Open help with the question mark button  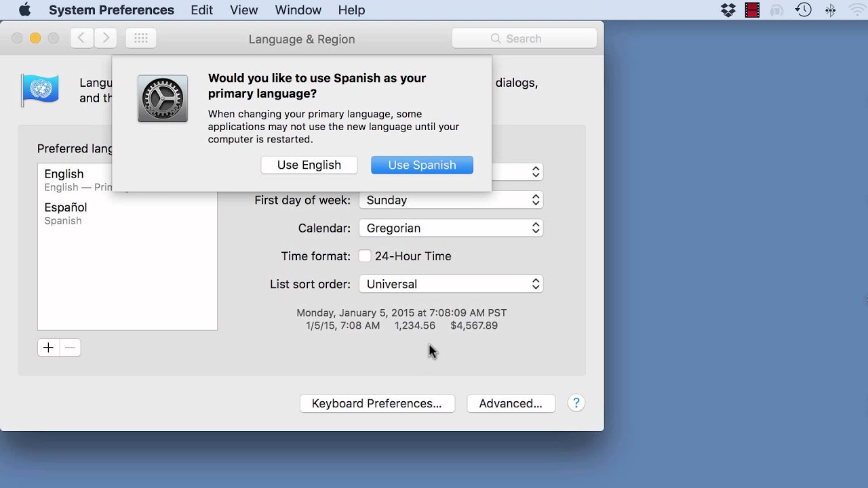(576, 403)
